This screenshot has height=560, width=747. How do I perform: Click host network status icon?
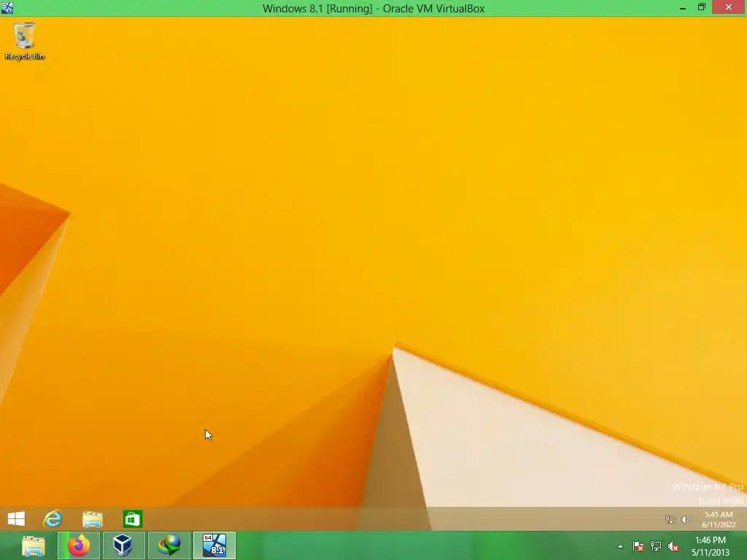tap(656, 546)
